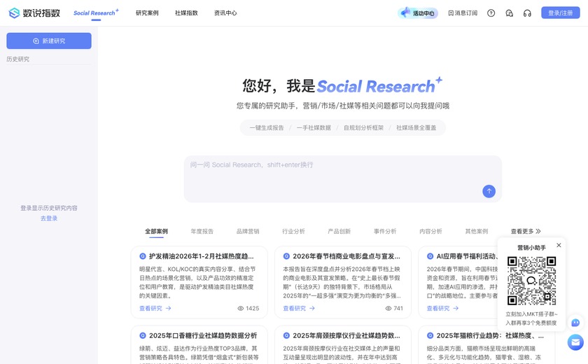Submit question with the up-arrow send button
588x364 pixels.
pyautogui.click(x=489, y=191)
